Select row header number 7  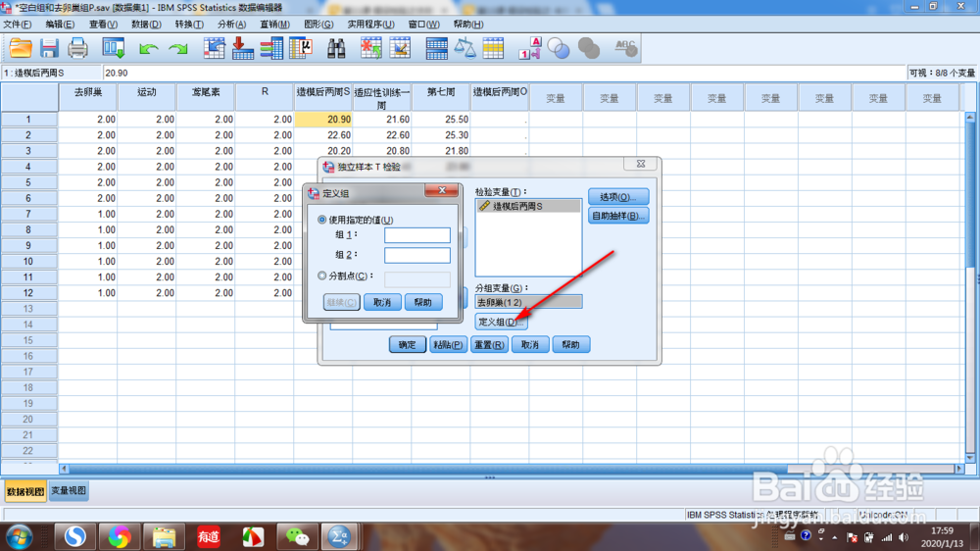coord(28,214)
